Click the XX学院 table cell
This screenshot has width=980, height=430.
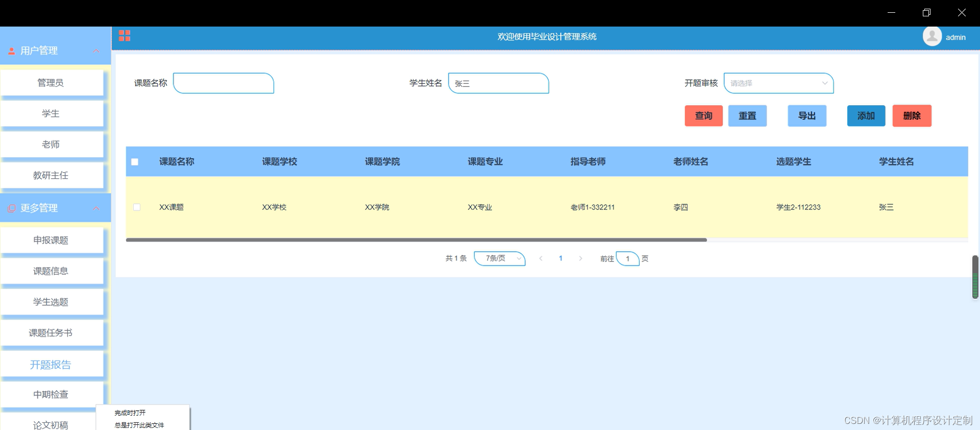tap(377, 207)
